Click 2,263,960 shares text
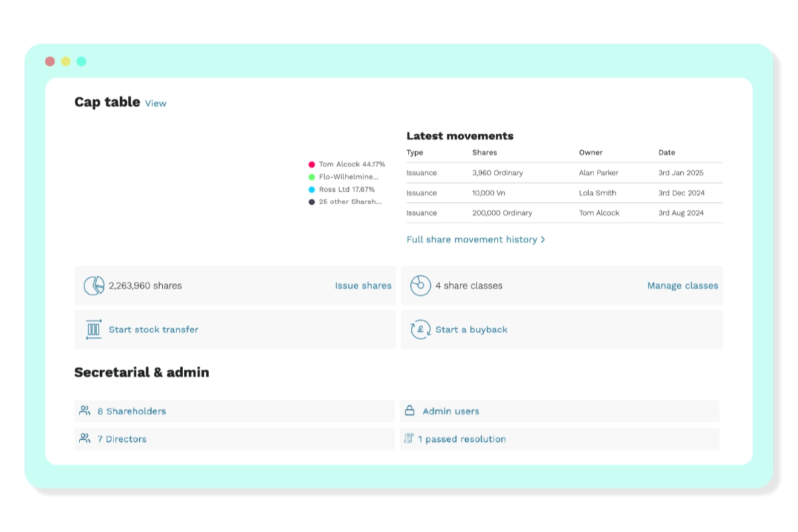 pyautogui.click(x=145, y=285)
